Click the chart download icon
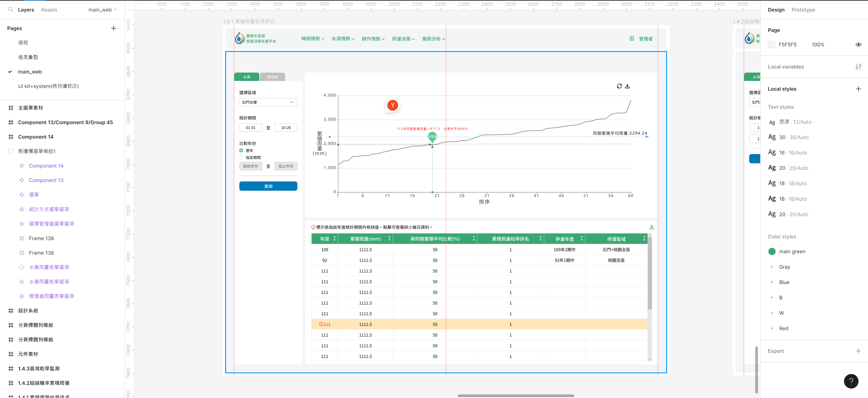 627,86
